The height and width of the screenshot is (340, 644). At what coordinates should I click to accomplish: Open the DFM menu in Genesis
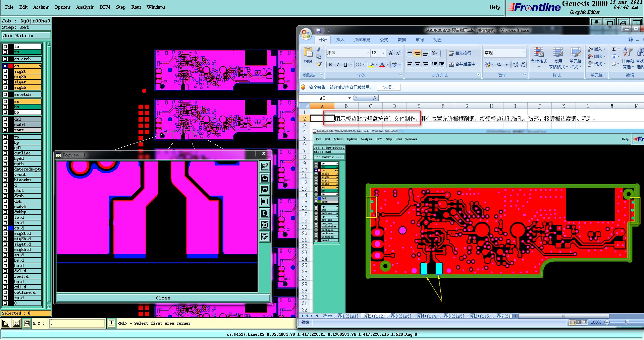pos(105,7)
